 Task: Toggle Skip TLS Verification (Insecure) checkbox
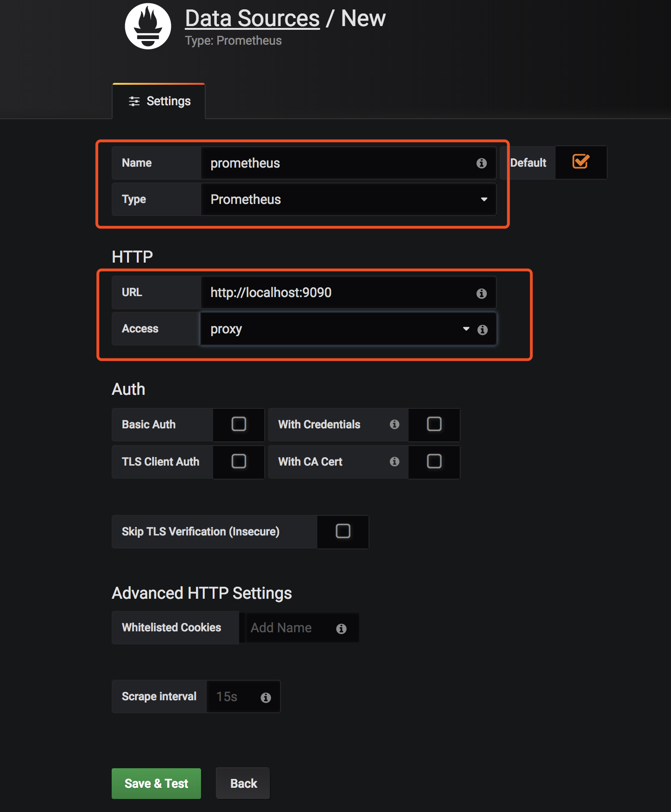[x=343, y=531]
